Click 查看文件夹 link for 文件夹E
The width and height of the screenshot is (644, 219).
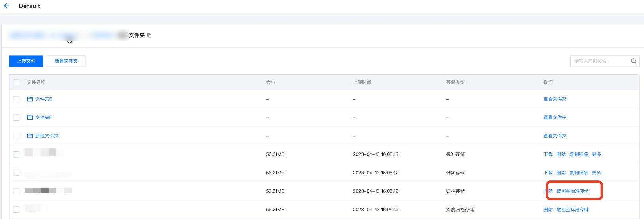(555, 99)
